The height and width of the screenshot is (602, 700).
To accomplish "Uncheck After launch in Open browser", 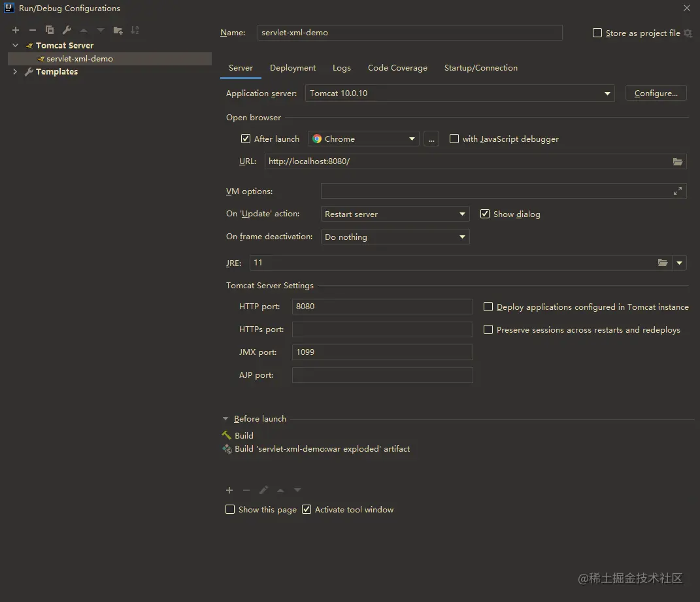I will [246, 139].
